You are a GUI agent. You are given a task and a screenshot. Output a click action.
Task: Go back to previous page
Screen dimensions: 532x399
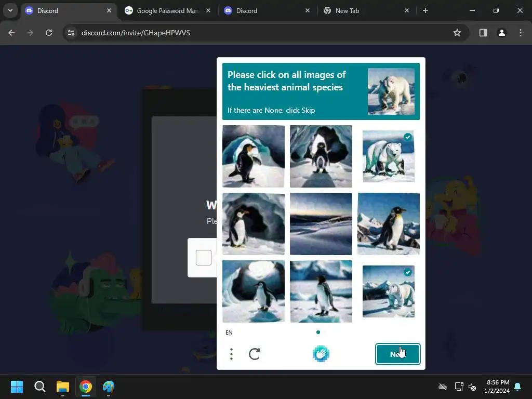[11, 33]
